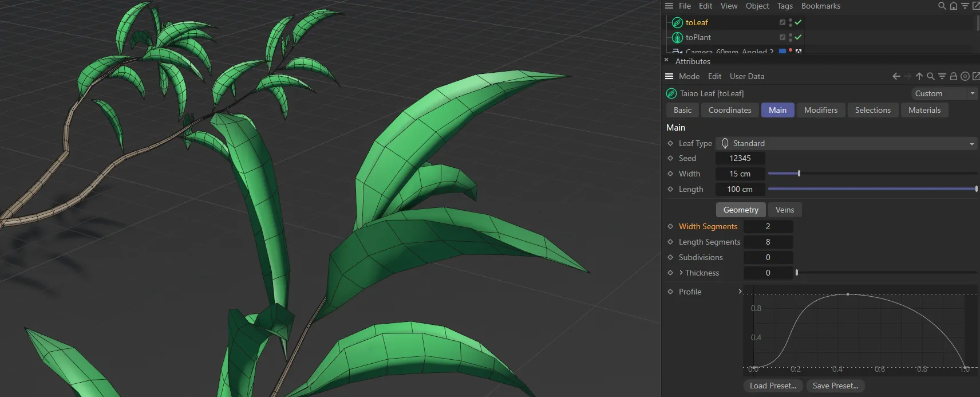Click the Subdivisions keyframe diamond
The image size is (980, 397).
(x=670, y=257)
